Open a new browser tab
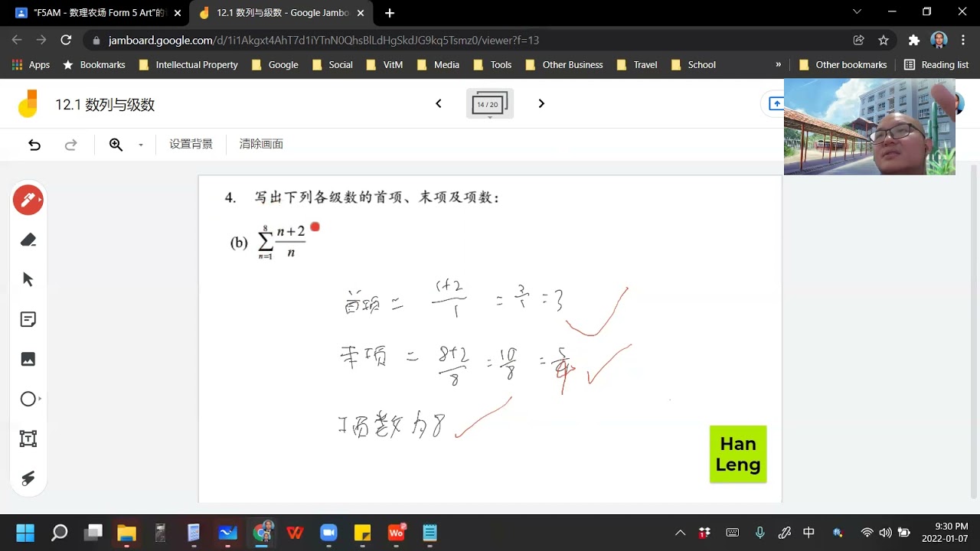 pos(390,13)
